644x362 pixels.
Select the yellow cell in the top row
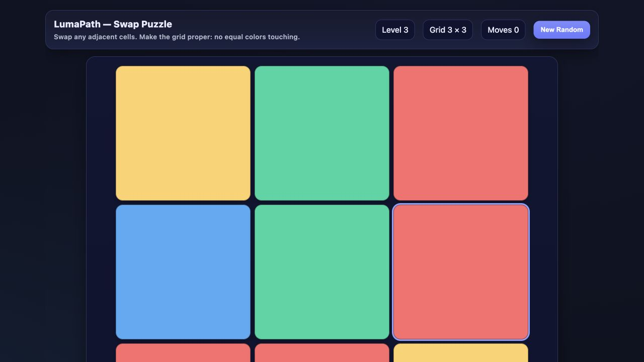(x=183, y=133)
